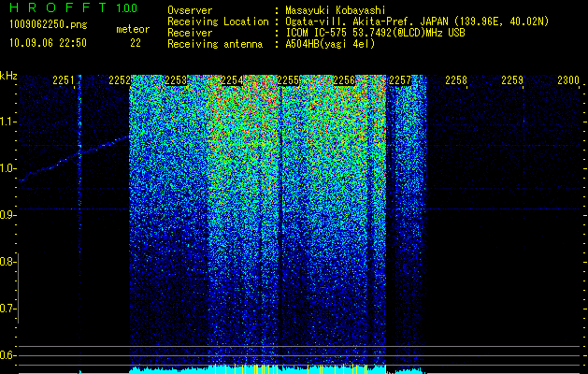This screenshot has width=588, height=374.
Task: Click the 2256 time marker
Action: click(x=344, y=80)
